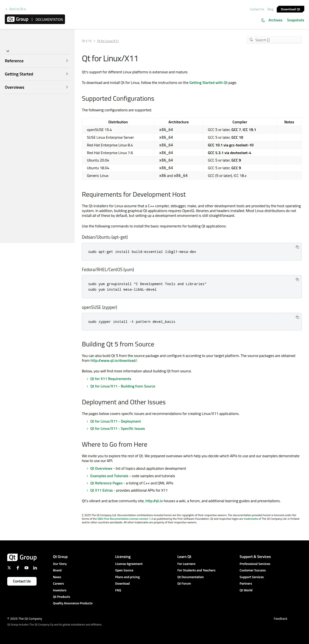This screenshot has width=309, height=644.
Task: Click the Download Qt button
Action: point(290,9)
